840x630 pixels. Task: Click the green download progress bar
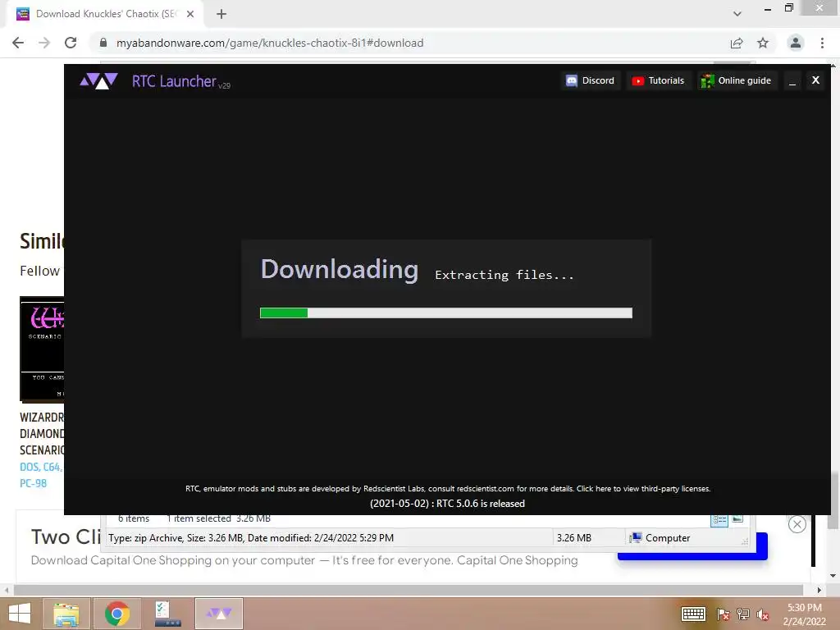point(445,313)
